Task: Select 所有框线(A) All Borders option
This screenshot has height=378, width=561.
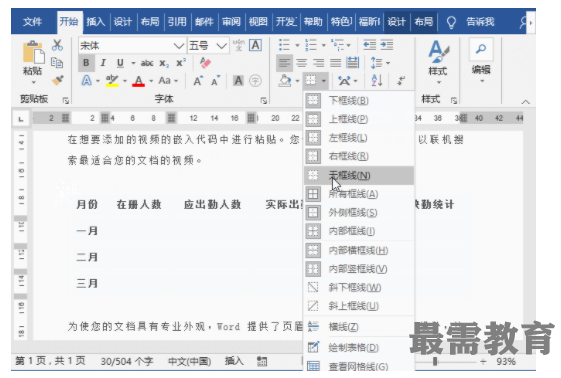Action: (359, 194)
